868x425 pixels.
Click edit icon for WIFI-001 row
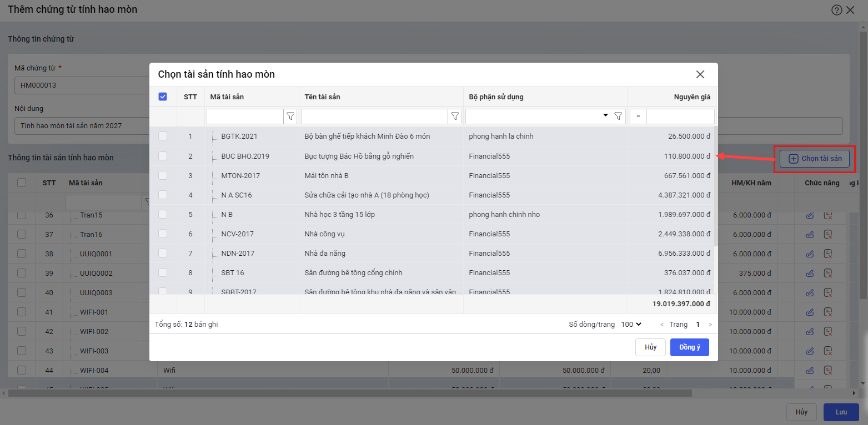tap(810, 312)
